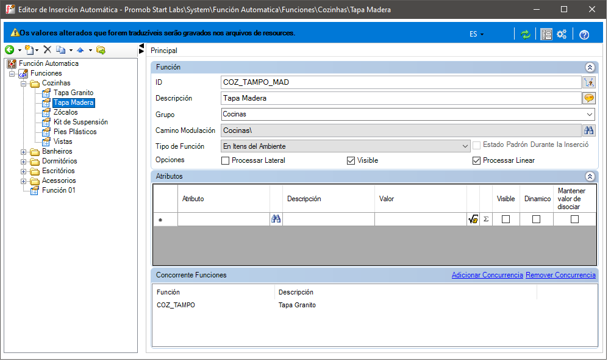Check the Visible column checkbox in attributes row

506,219
